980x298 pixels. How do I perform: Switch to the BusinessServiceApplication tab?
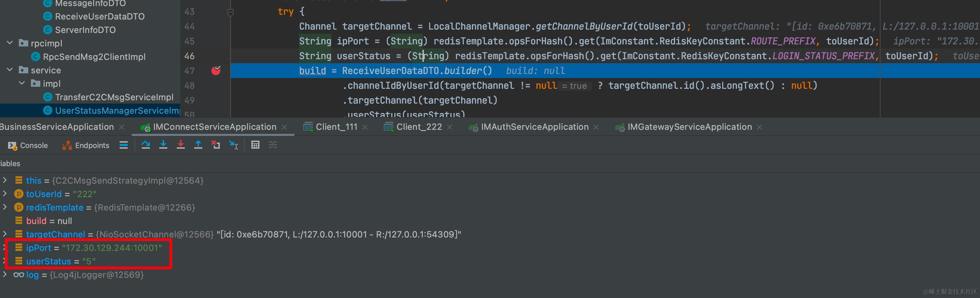[x=57, y=127]
